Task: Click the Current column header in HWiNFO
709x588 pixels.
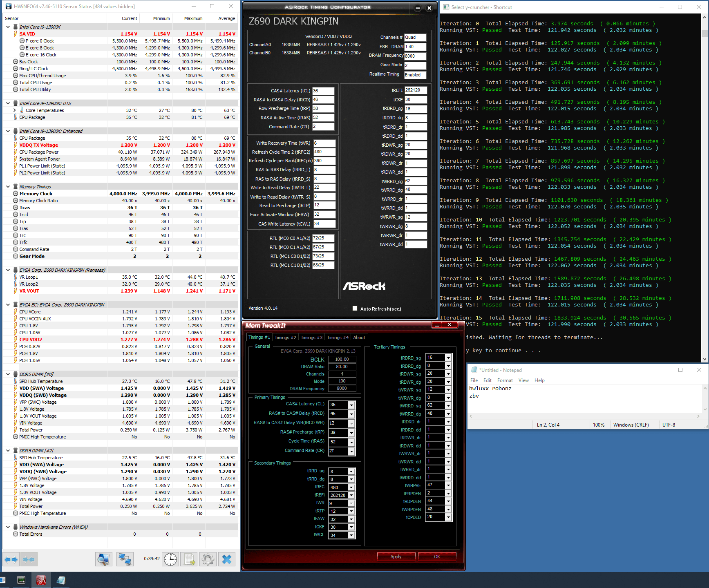Action: click(123, 18)
